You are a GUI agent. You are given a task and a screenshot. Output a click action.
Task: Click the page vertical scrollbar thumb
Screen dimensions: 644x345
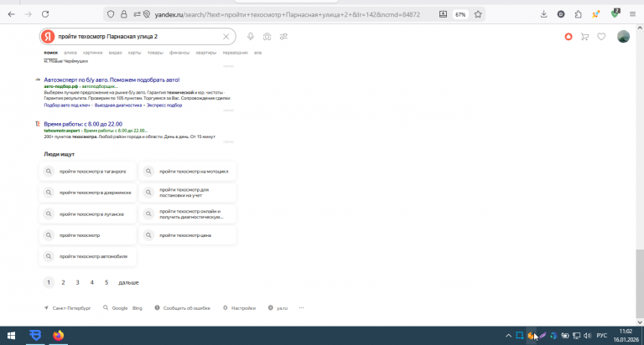pos(640,284)
